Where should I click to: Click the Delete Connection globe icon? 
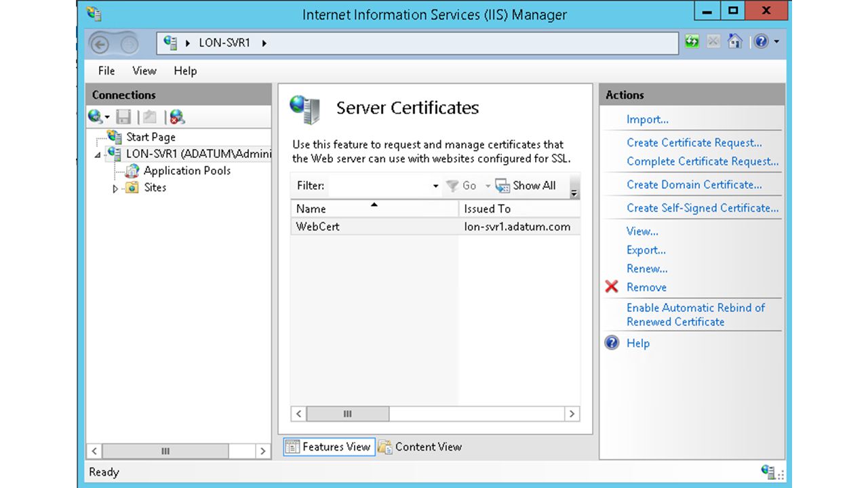tap(177, 117)
